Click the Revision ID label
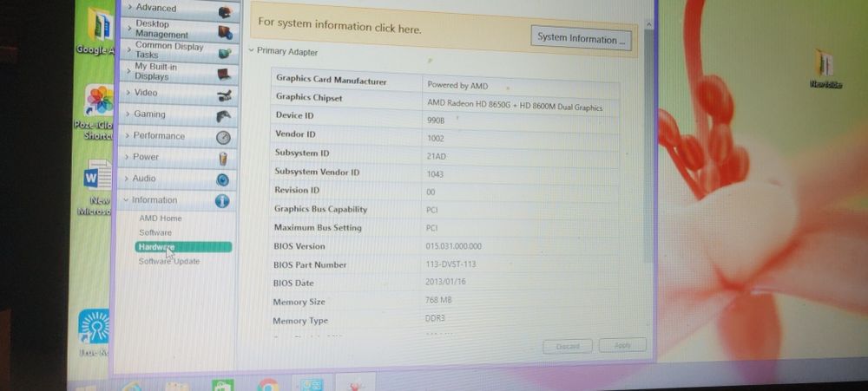Image resolution: width=868 pixels, height=391 pixels. (297, 190)
